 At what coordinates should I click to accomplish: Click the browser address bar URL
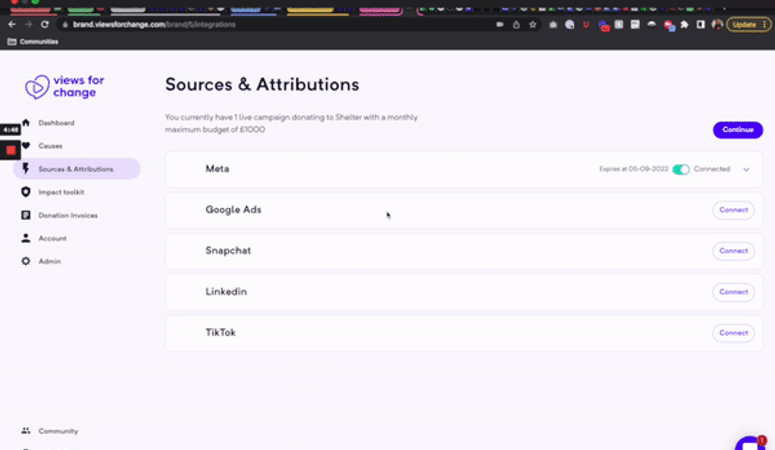pos(154,24)
